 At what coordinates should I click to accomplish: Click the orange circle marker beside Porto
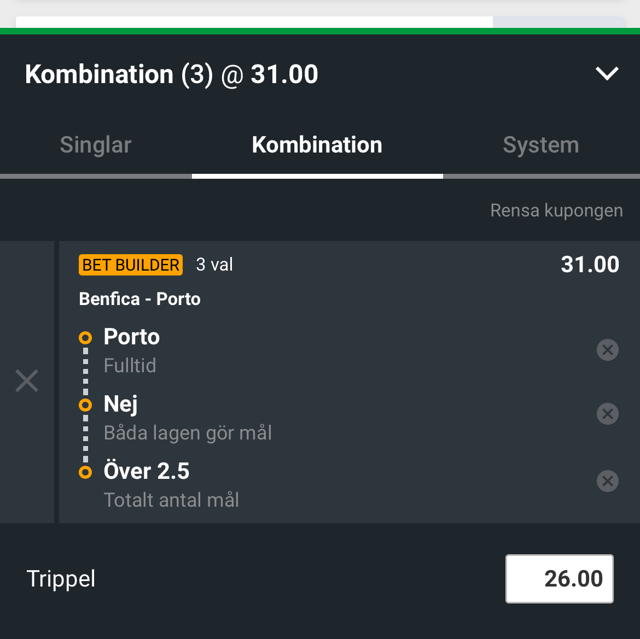[85, 338]
